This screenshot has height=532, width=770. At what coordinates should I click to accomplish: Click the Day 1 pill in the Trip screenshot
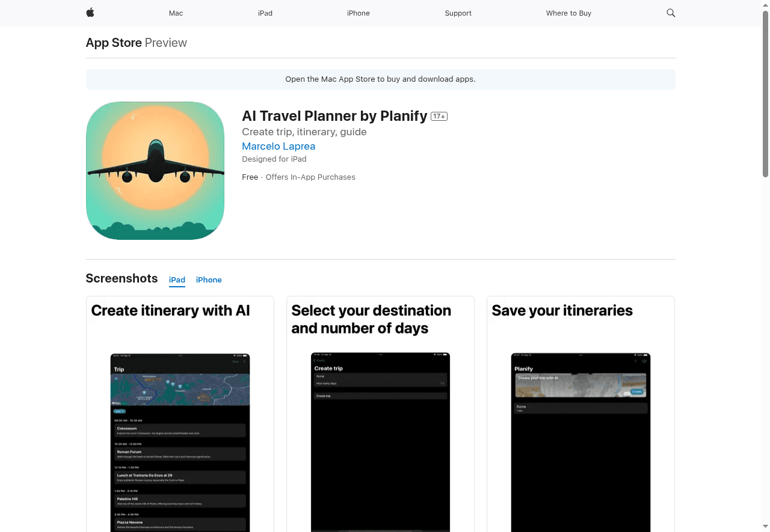click(x=120, y=411)
